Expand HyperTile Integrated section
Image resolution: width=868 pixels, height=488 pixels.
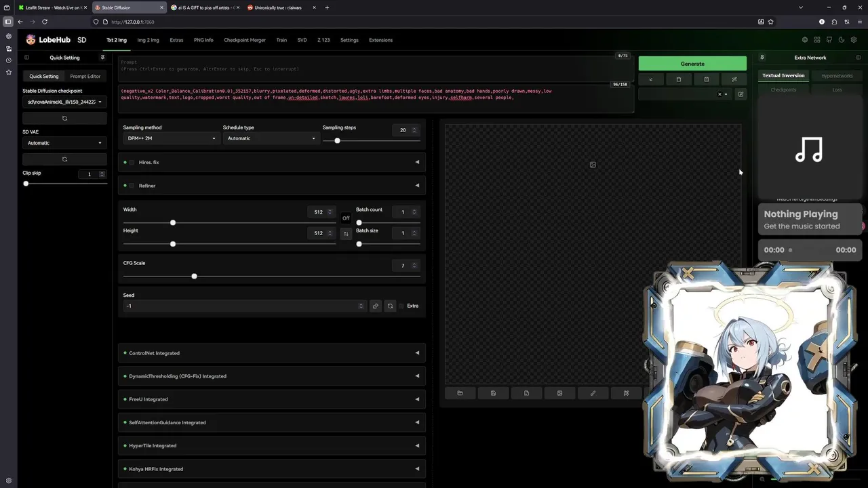271,445
